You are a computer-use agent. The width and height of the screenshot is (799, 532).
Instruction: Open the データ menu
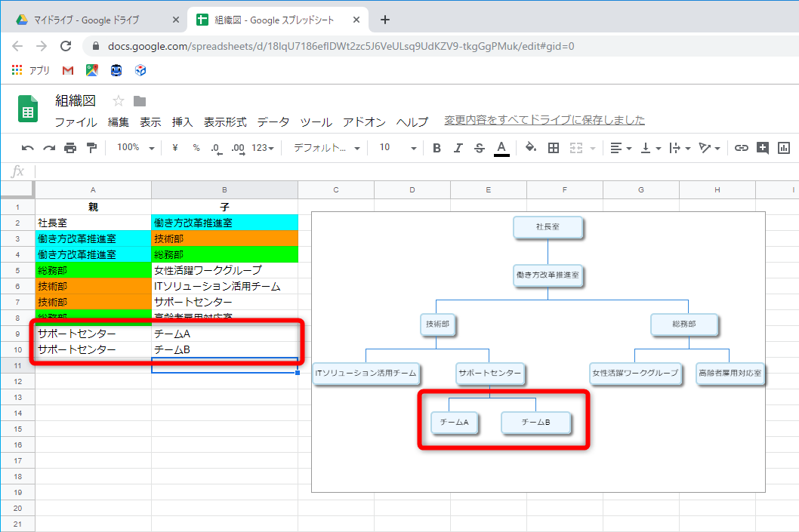click(273, 122)
